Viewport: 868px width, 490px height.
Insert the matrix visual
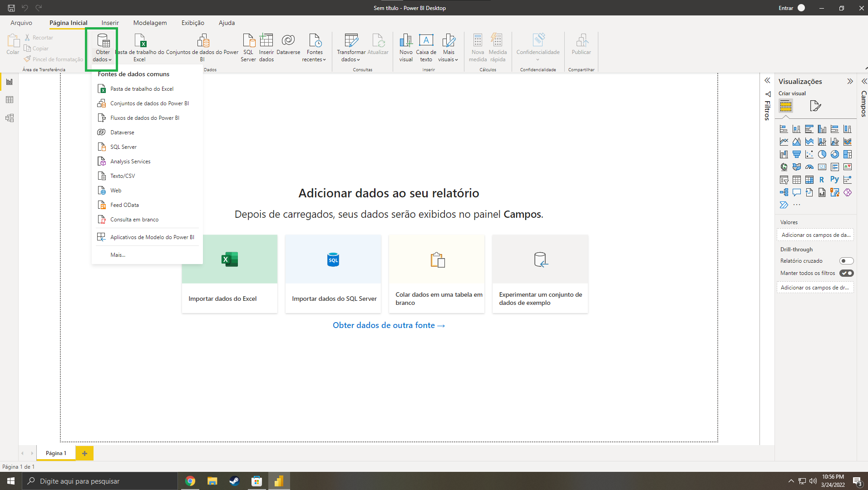pos(809,180)
